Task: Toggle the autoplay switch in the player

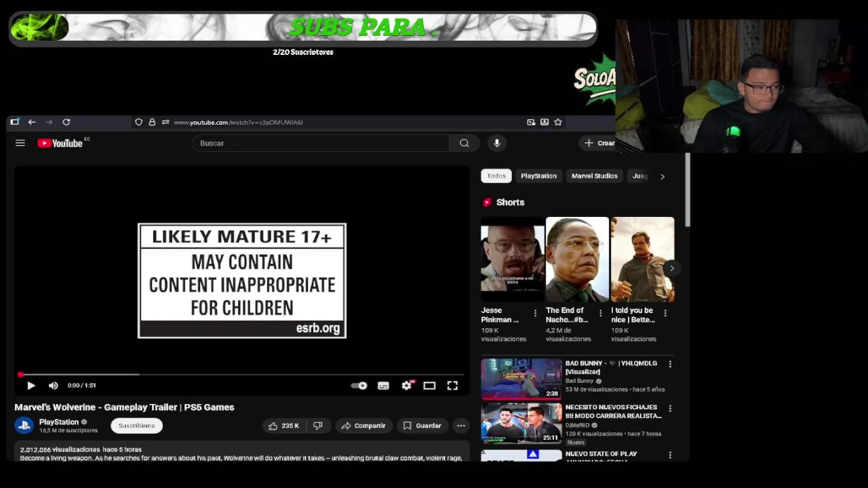Action: coord(359,385)
